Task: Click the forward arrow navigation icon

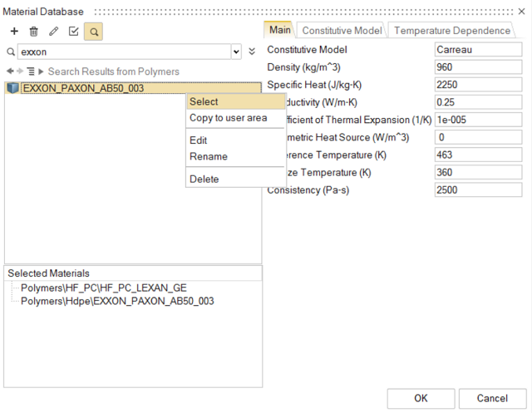Action: pyautogui.click(x=20, y=71)
